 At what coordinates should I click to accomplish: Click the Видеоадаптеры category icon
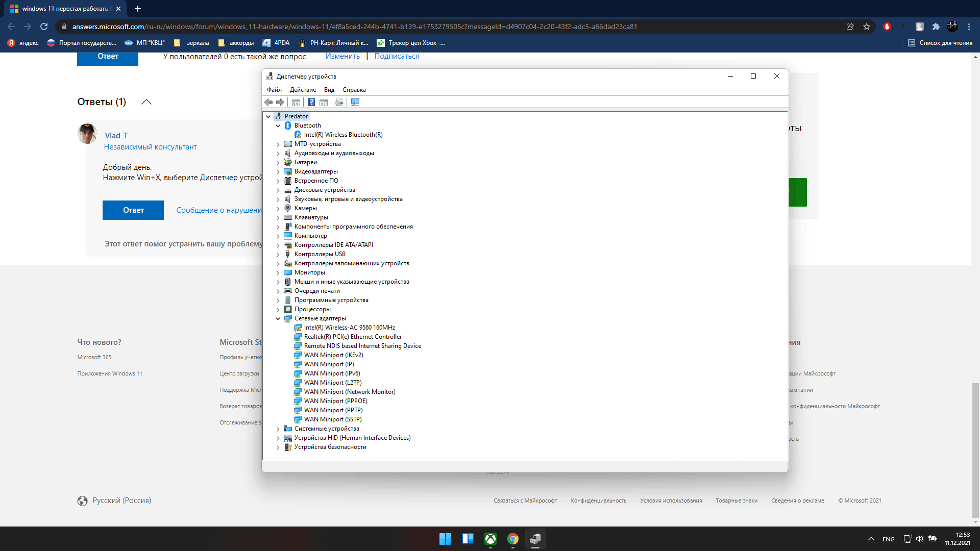pyautogui.click(x=288, y=171)
